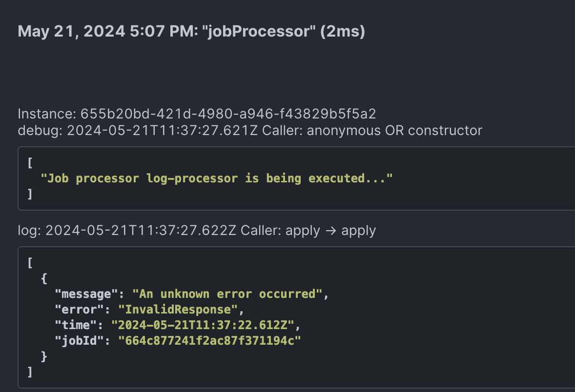Click the "apply → apply" caller text
The width and height of the screenshot is (575, 392).
click(x=330, y=230)
